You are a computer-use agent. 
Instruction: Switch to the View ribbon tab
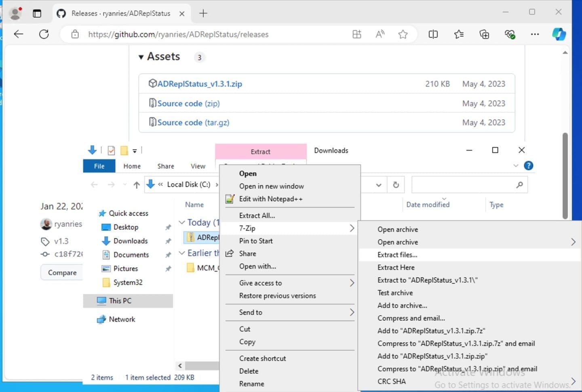point(198,166)
